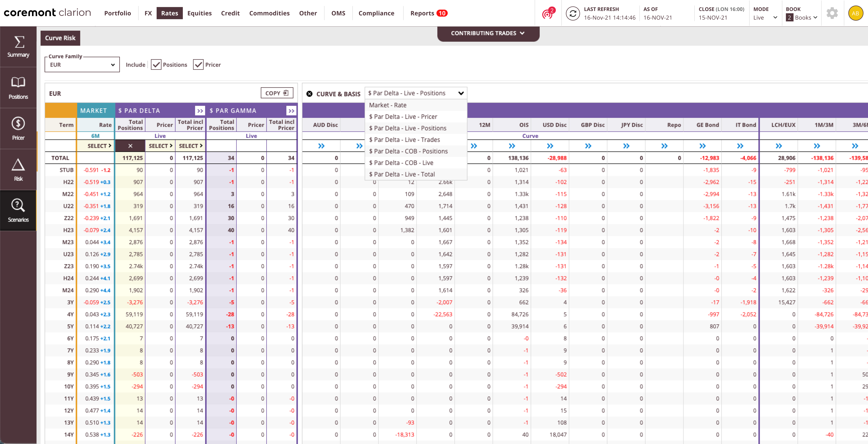Switch to the Equities tab

coord(200,13)
